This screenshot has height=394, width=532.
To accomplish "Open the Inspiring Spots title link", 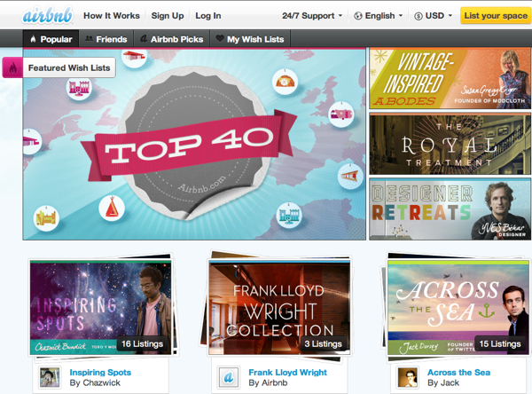I will pos(100,373).
